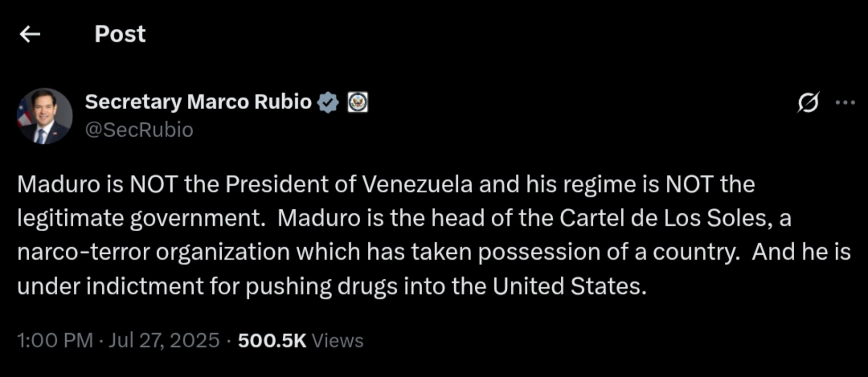Click the display name Secretary Marco Rubio
Image resolution: width=868 pixels, height=377 pixels.
[198, 102]
